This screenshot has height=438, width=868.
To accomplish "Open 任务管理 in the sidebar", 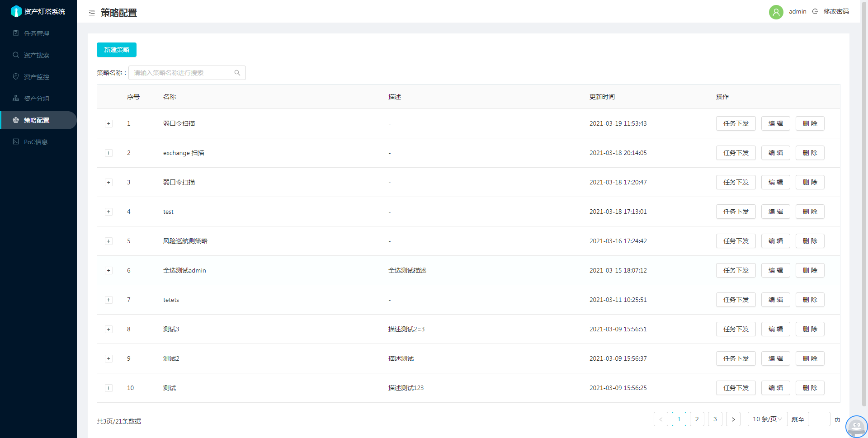I will point(38,33).
